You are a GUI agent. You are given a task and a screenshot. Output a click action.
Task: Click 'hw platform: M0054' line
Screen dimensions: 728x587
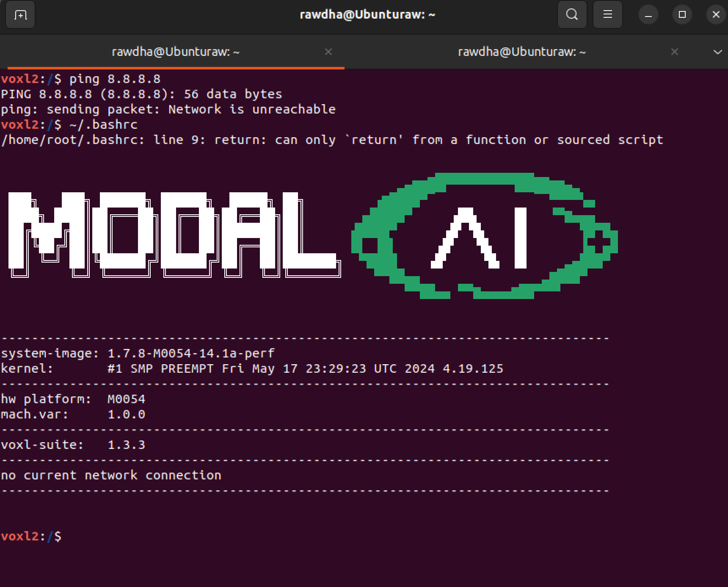73,399
